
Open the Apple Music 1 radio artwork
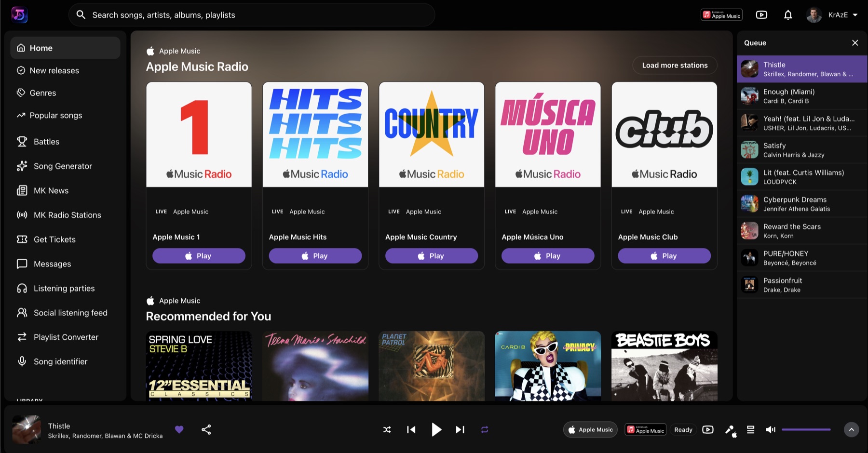199,134
